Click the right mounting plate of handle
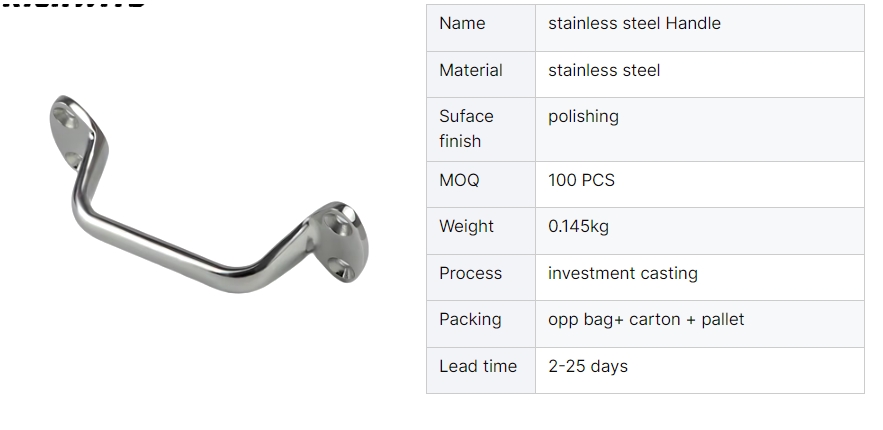Screen dimensions: 883x430 (x=341, y=243)
